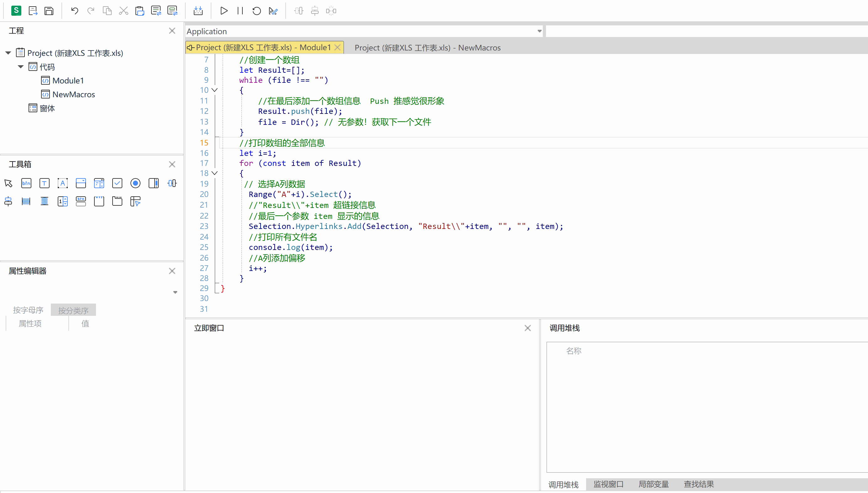The height and width of the screenshot is (493, 868).
Task: Click the Undo arrow icon
Action: pyautogui.click(x=75, y=11)
